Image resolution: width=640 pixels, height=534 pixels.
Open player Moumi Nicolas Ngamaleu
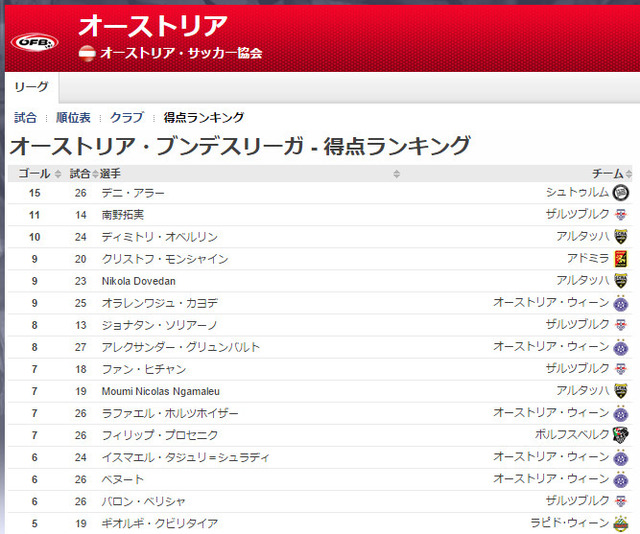click(160, 391)
